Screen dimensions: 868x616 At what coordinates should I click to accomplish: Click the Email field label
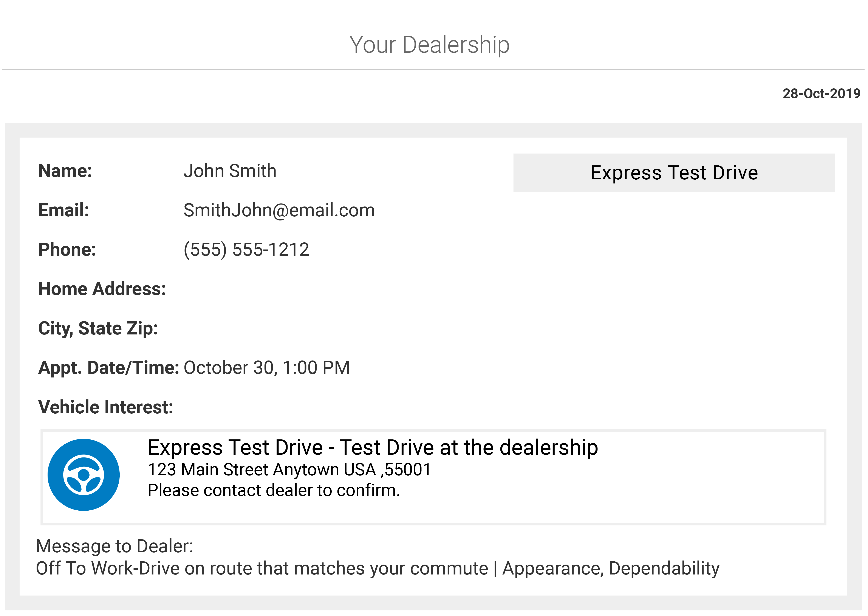64,210
